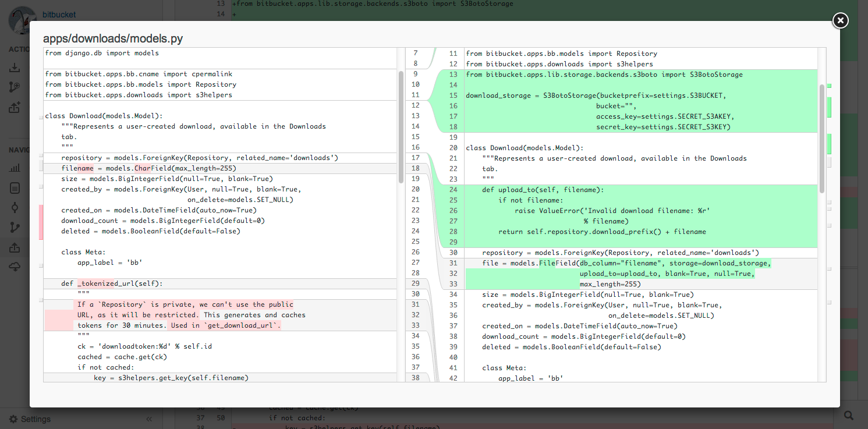Click the right pane vertical scrollbar thumb
Image resolution: width=868 pixels, height=429 pixels.
[x=821, y=139]
